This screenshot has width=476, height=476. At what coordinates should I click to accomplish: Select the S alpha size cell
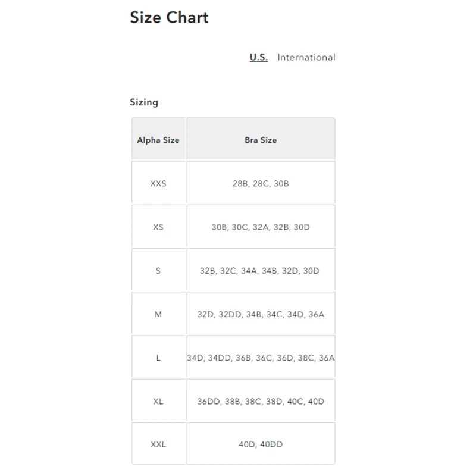pyautogui.click(x=158, y=270)
